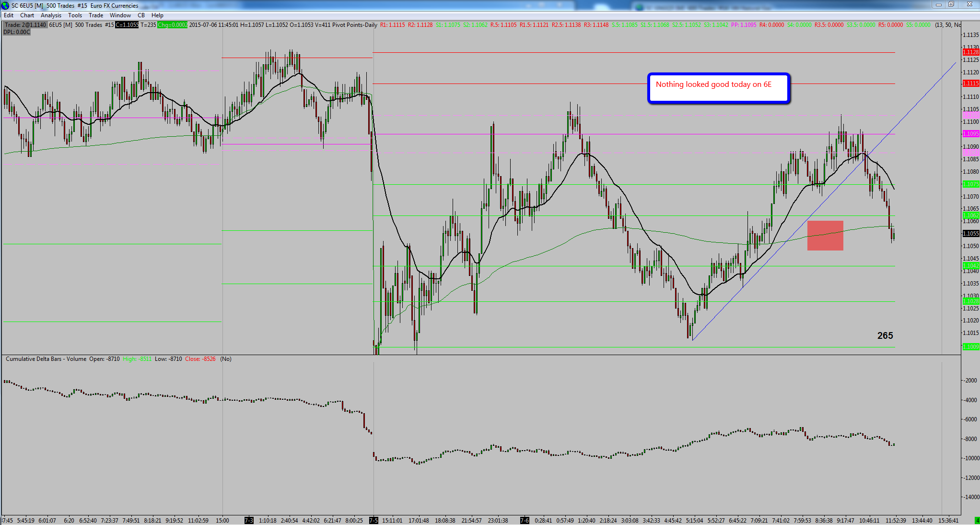Click the green 1.1075 price axis marker
Viewport: 980px width, 525px height.
[971, 184]
